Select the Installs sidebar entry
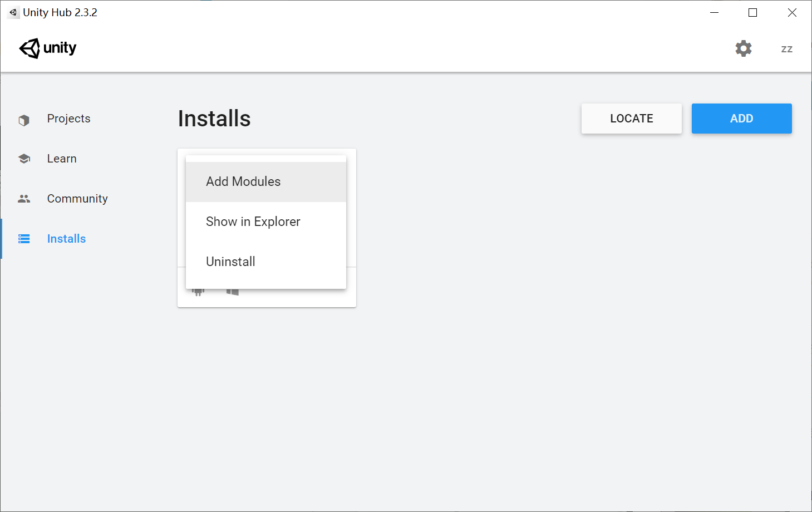Image resolution: width=812 pixels, height=512 pixels. click(66, 238)
